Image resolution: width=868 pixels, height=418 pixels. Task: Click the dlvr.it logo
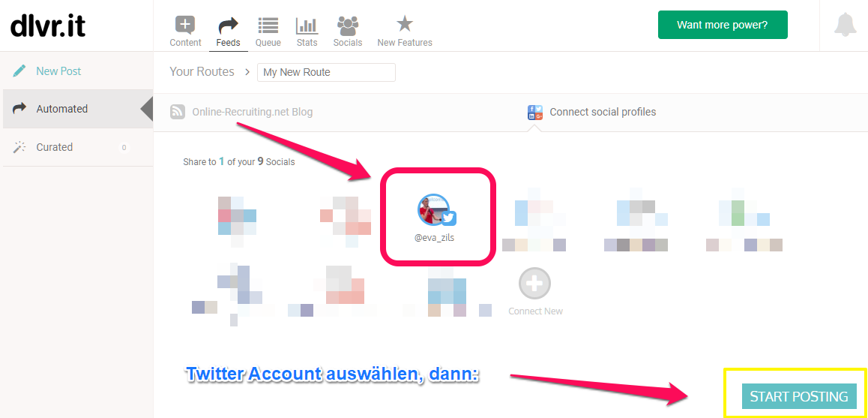pyautogui.click(x=48, y=25)
